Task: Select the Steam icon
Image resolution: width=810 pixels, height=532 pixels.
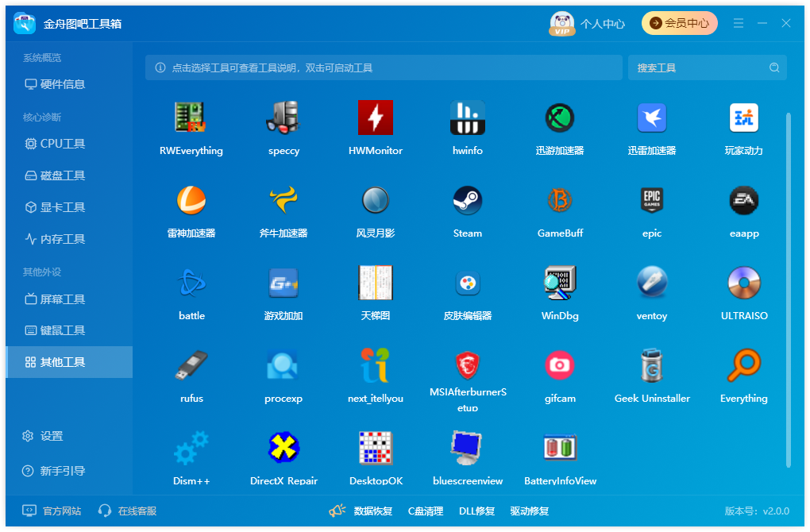Action: [468, 200]
